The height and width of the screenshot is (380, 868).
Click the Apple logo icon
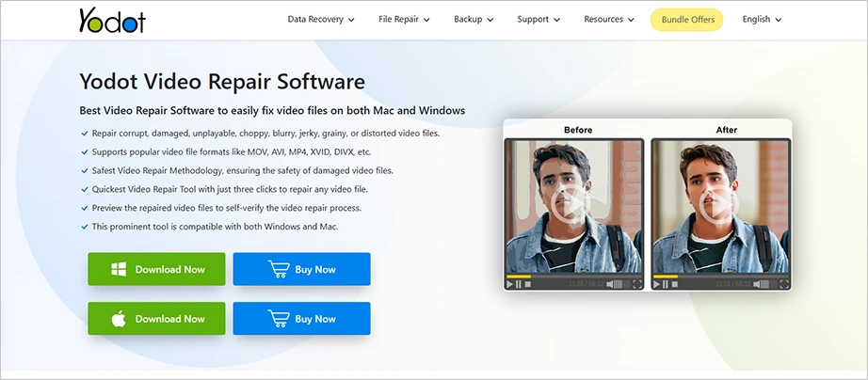[x=119, y=318]
